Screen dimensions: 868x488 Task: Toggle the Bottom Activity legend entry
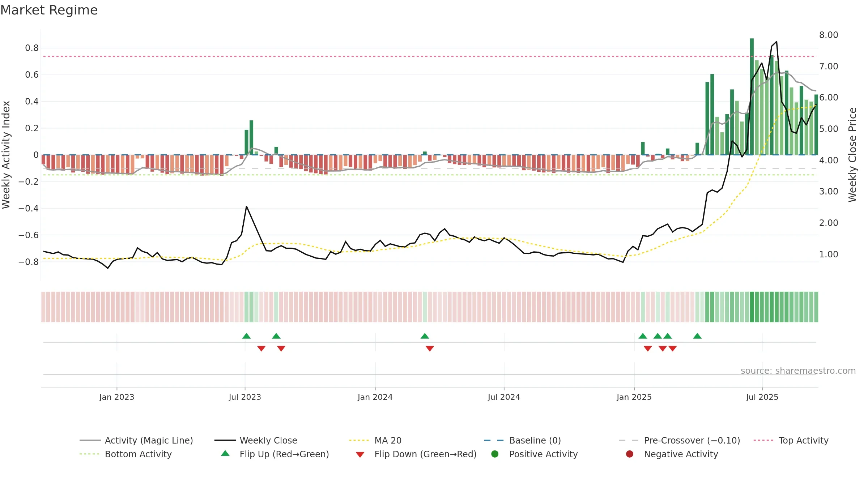(x=125, y=454)
